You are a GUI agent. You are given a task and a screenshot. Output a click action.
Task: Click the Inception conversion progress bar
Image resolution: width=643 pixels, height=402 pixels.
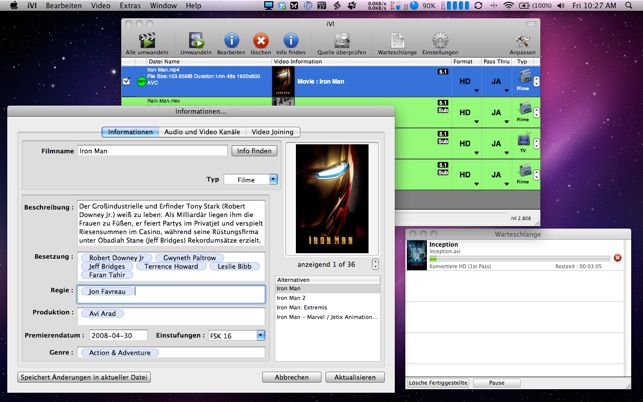520,259
